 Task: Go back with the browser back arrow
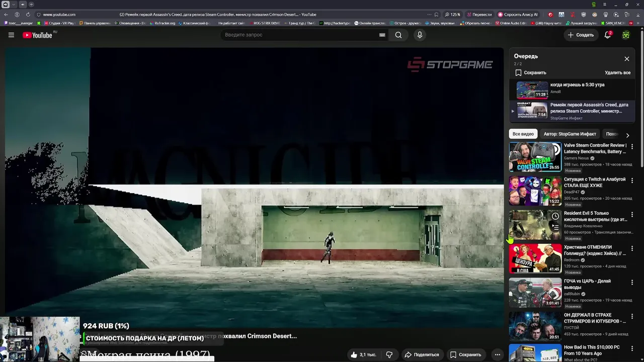point(7,15)
